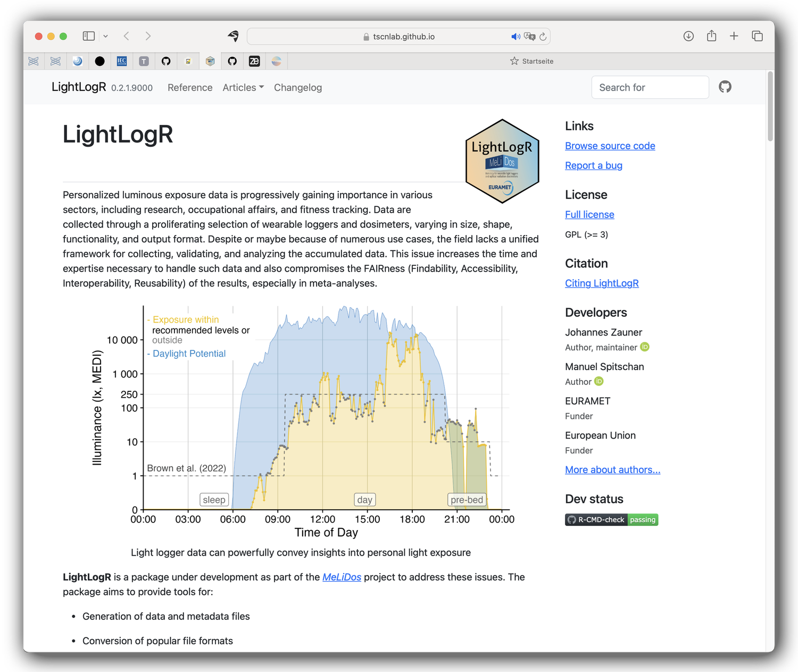This screenshot has width=798, height=672.
Task: Click the page's vertical scrollbar
Action: [770, 106]
